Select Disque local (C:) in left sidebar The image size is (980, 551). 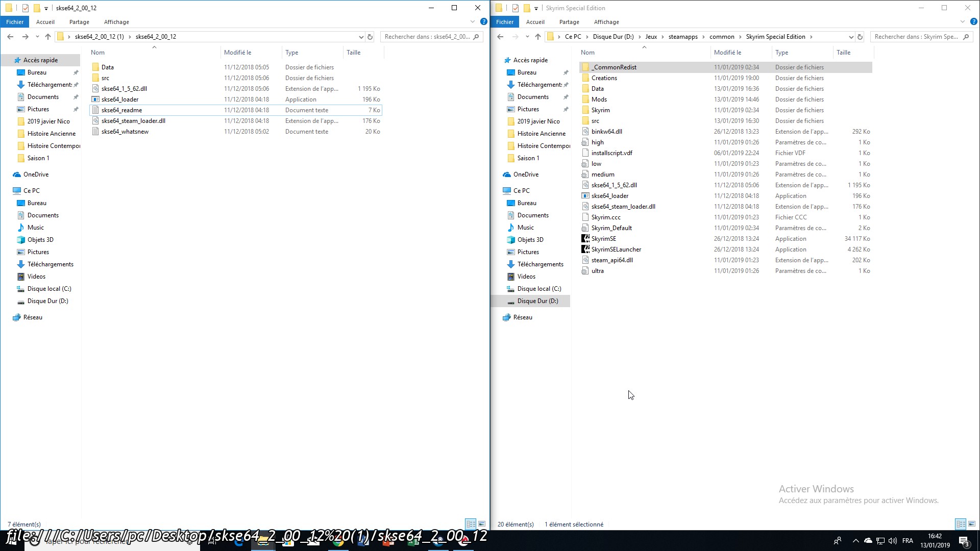click(49, 289)
